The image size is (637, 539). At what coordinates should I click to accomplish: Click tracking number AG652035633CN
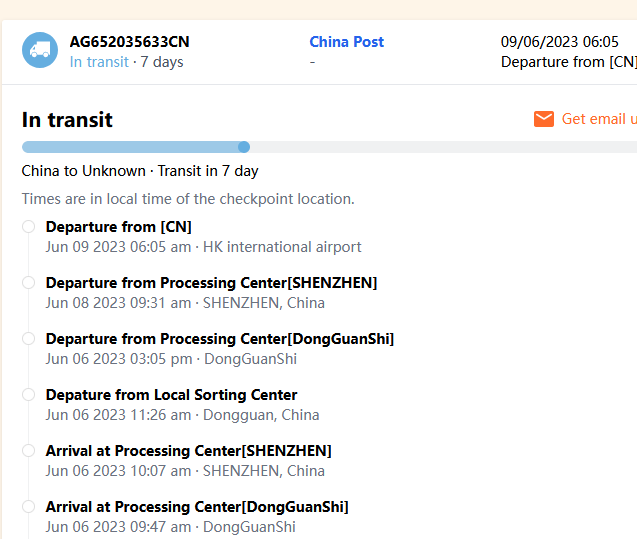(129, 42)
